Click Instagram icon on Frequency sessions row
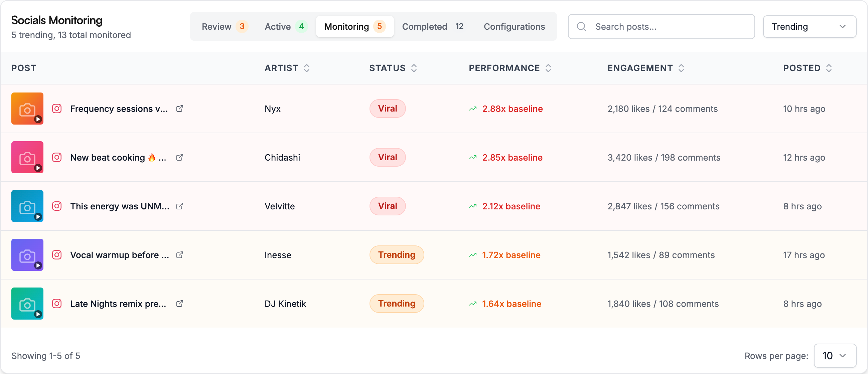Image resolution: width=868 pixels, height=374 pixels. click(x=57, y=109)
